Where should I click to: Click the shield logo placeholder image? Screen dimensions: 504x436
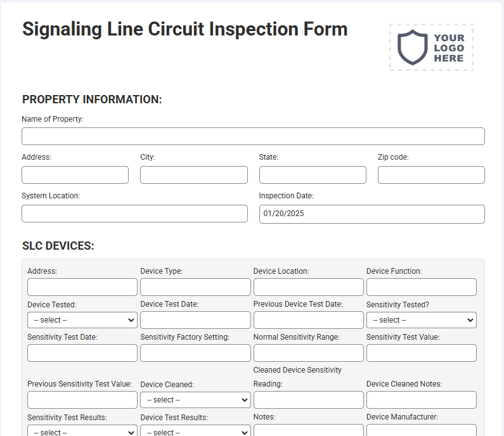(x=431, y=48)
